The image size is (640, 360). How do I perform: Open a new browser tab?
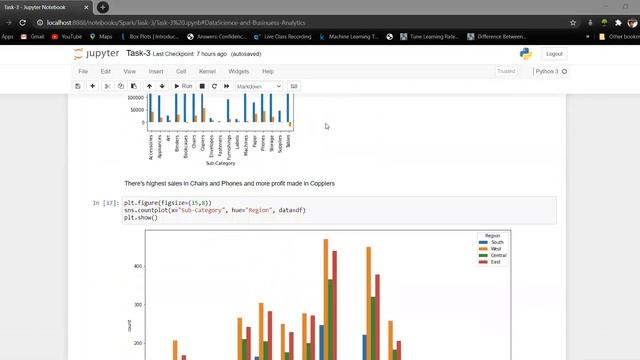(x=103, y=7)
